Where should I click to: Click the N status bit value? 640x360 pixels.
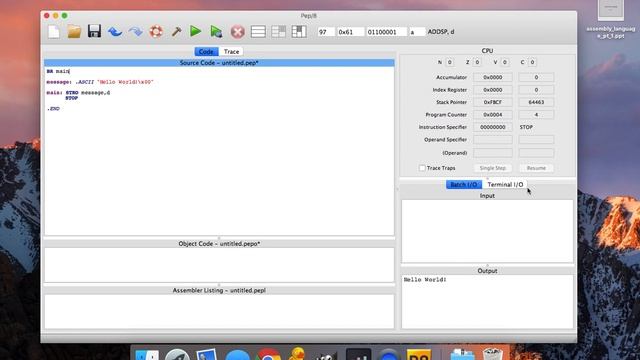pos(449,62)
